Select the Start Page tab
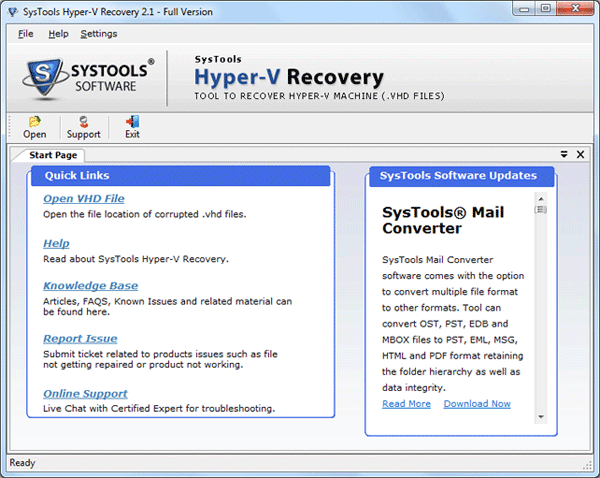 click(52, 155)
